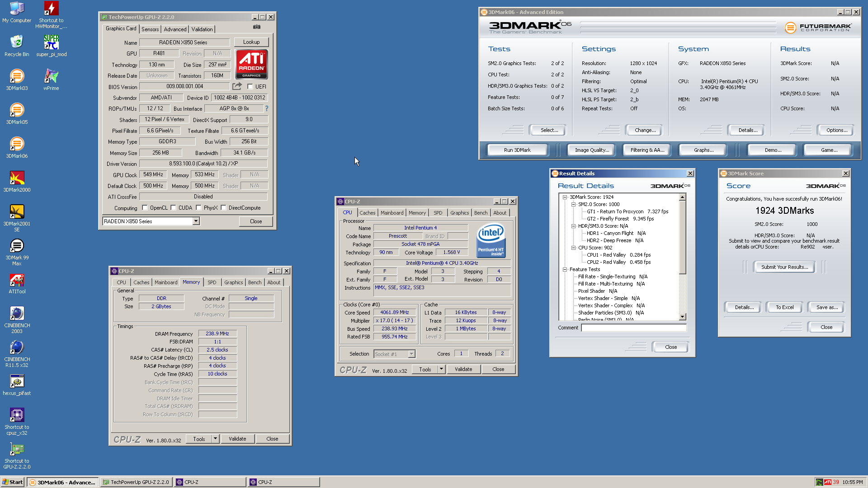The width and height of the screenshot is (868, 488).
Task: Open the Shortcut to GPU-Z.2.2.0 icon
Action: tap(17, 455)
